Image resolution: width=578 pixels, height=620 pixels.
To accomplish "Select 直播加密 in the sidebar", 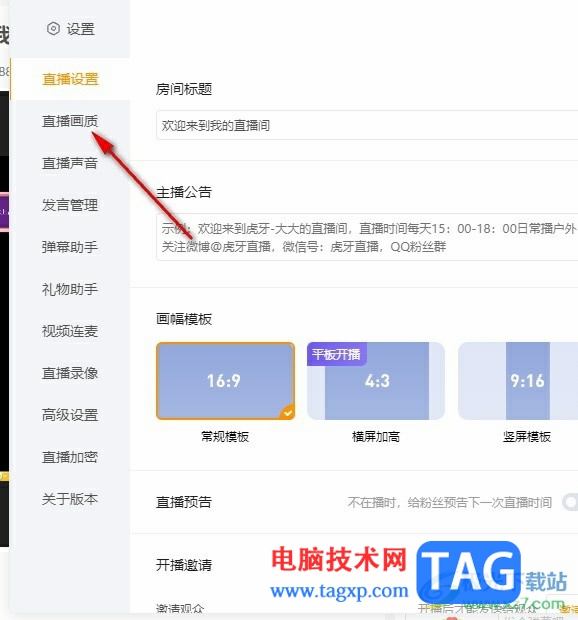I will 70,457.
